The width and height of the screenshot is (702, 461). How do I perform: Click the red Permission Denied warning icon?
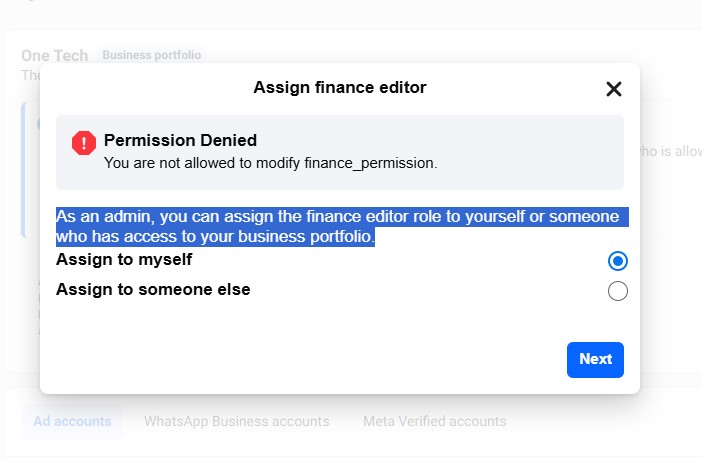[84, 143]
